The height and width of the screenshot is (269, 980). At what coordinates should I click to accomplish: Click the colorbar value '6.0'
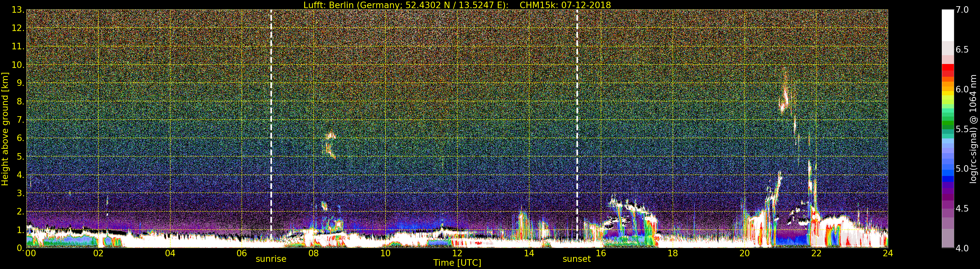pyautogui.click(x=962, y=89)
